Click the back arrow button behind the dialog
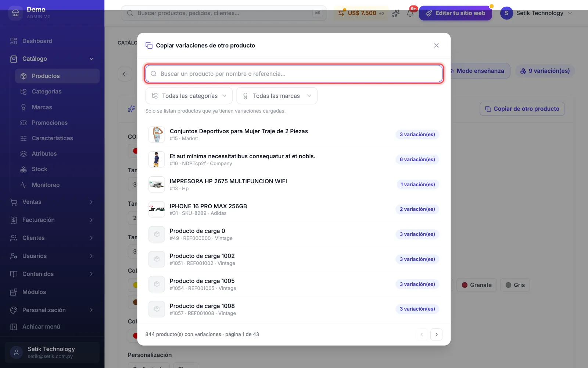588x368 pixels. pyautogui.click(x=125, y=74)
